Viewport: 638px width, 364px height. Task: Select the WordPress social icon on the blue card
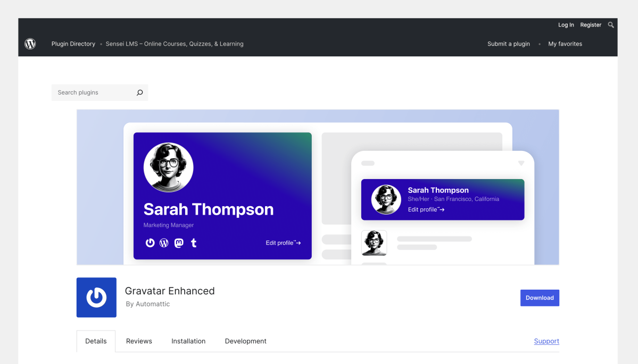click(x=164, y=243)
